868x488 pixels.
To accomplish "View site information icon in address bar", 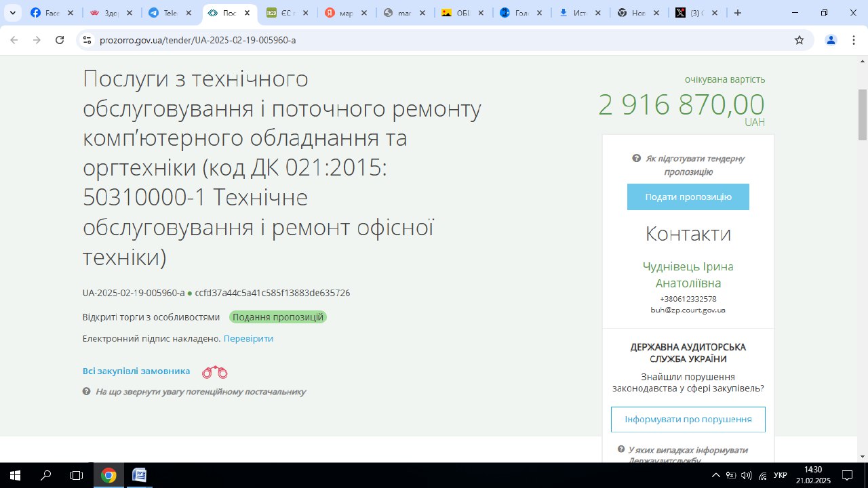I will click(x=86, y=40).
